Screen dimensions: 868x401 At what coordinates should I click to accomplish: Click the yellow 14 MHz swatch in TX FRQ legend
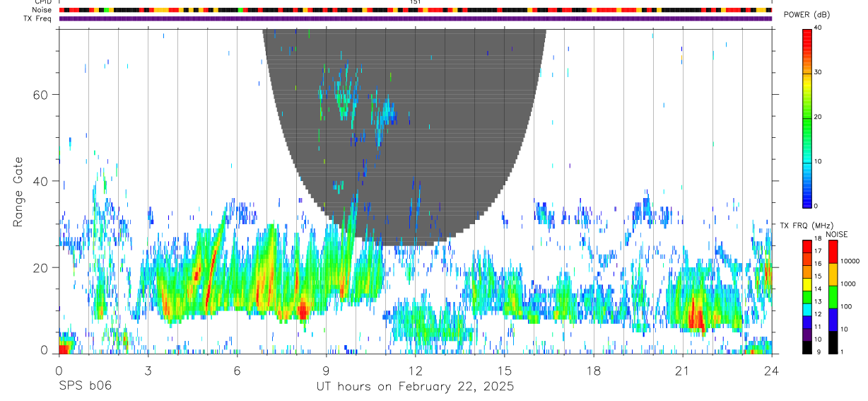click(x=807, y=284)
